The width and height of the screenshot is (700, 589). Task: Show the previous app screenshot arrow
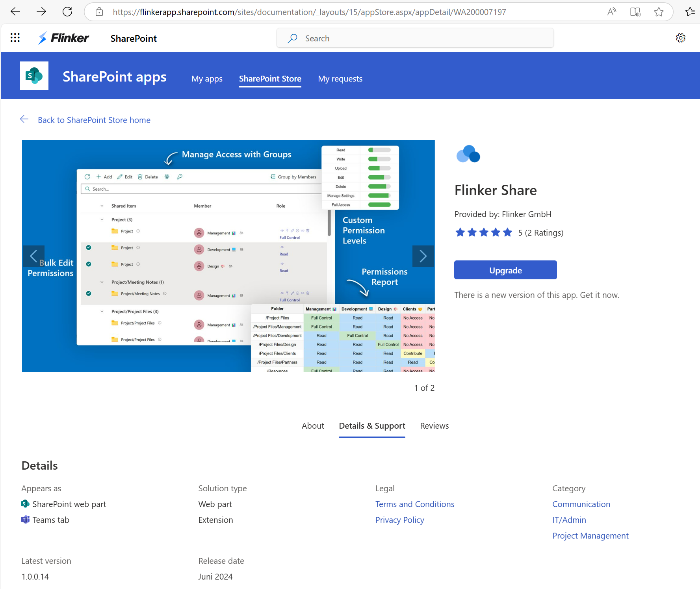click(34, 256)
